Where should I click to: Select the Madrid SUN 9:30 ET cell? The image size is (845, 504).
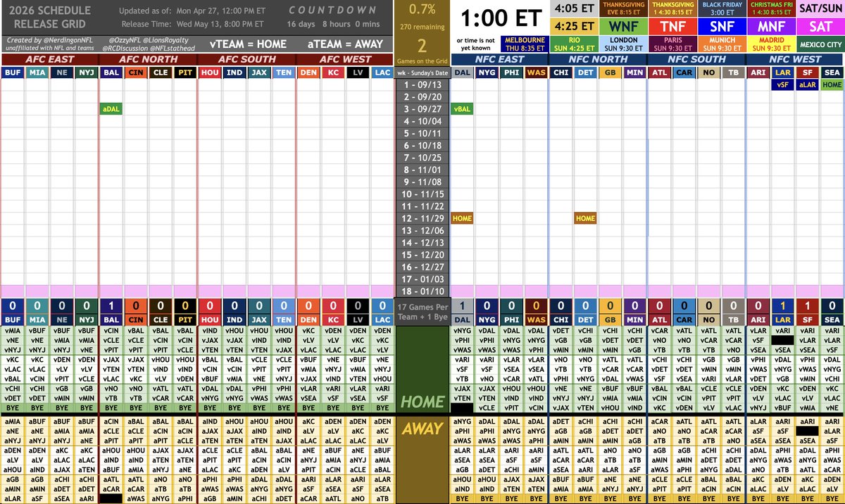pyautogui.click(x=770, y=44)
